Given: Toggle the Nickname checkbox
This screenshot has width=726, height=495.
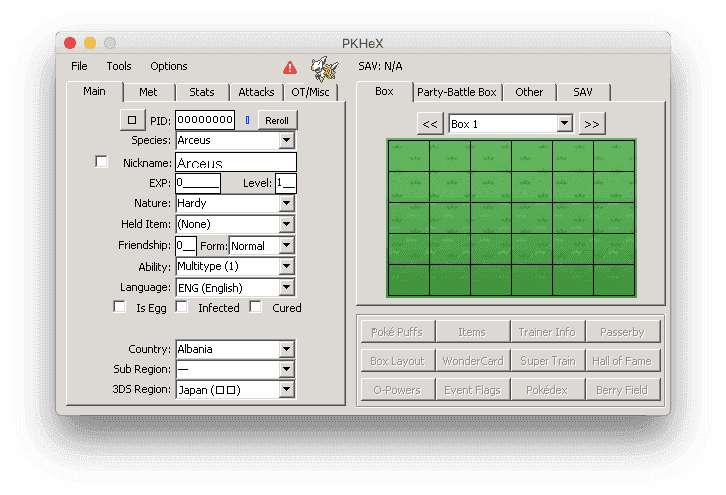Looking at the screenshot, I should pyautogui.click(x=101, y=162).
